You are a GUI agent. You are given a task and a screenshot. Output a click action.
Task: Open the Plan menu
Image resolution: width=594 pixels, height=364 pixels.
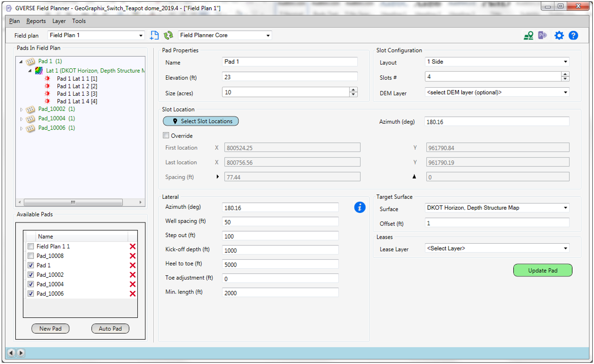click(14, 21)
